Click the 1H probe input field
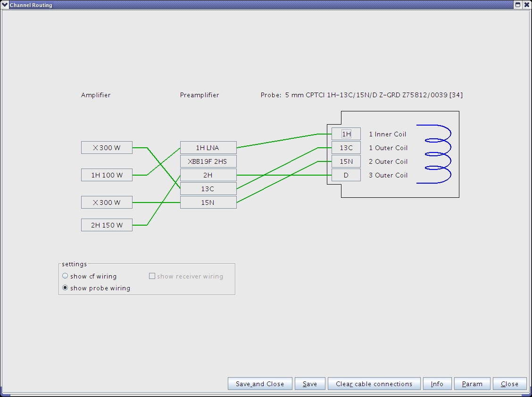The width and height of the screenshot is (532, 397). [346, 134]
